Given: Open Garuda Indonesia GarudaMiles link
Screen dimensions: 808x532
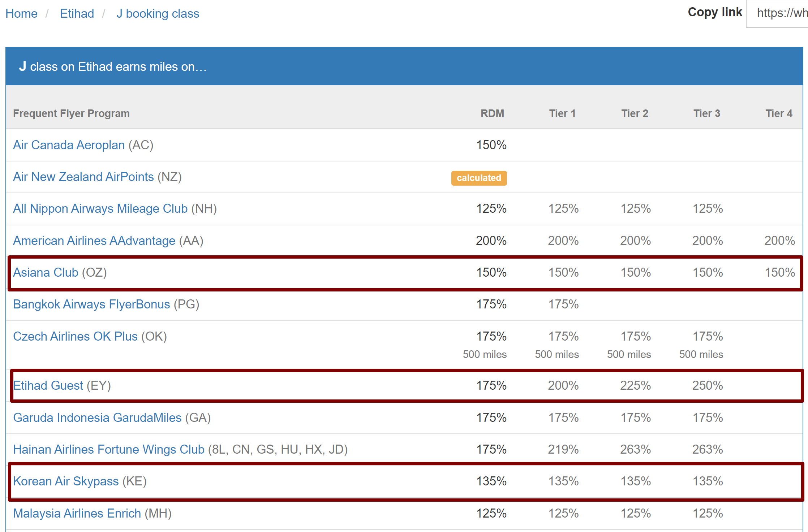Looking at the screenshot, I should click(97, 418).
